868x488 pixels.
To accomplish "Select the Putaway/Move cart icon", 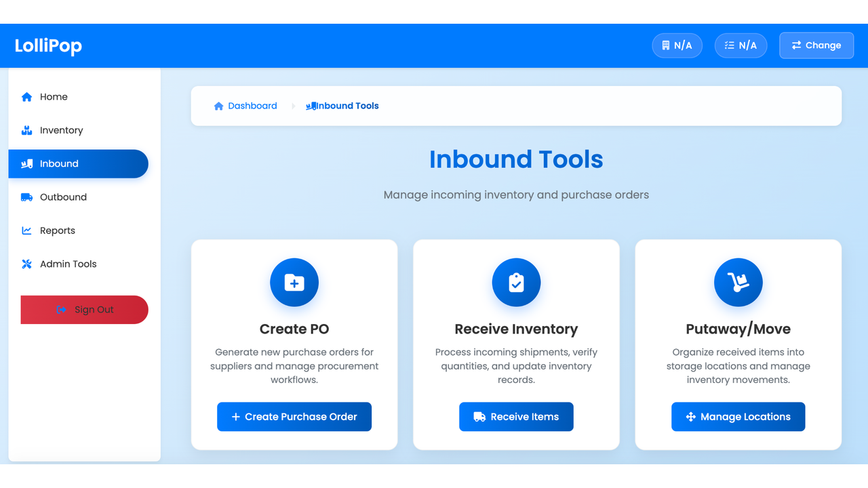I will pyautogui.click(x=738, y=282).
